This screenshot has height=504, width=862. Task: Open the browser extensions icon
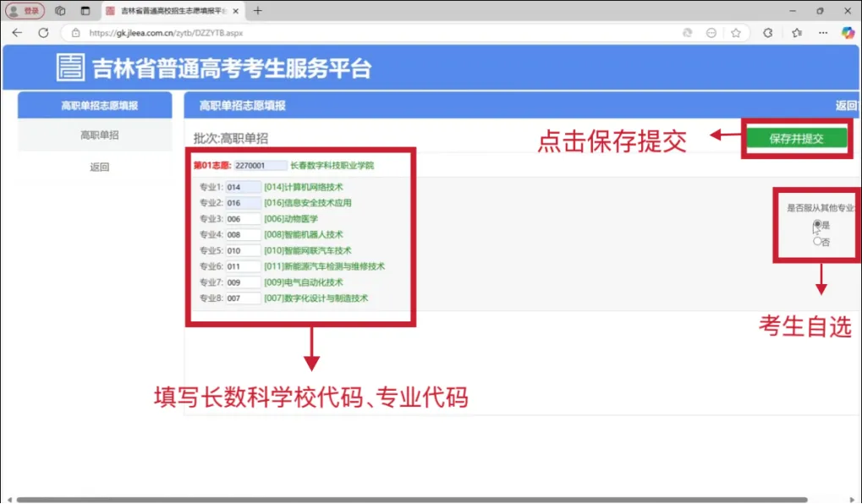pyautogui.click(x=768, y=33)
